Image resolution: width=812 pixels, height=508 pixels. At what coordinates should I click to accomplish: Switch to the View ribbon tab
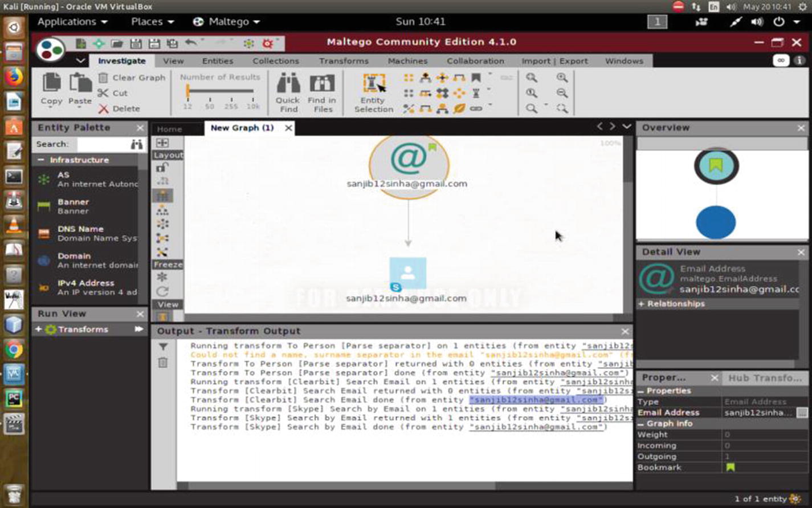173,61
